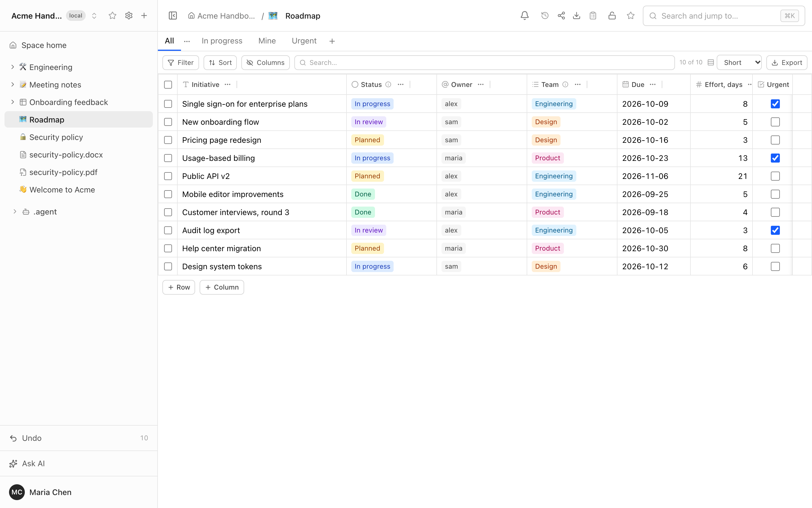Screen dimensions: 812x508
Task: Open the Columns visibility button
Action: 265,62
